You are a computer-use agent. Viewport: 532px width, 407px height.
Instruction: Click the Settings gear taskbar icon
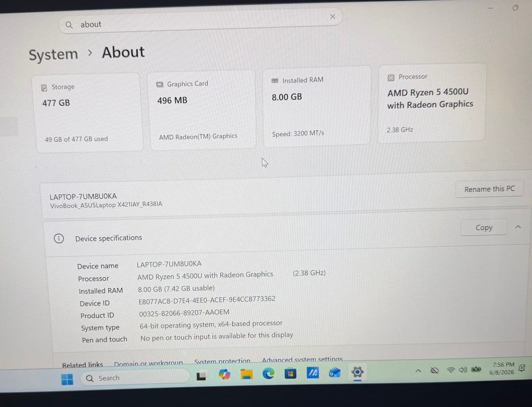point(357,372)
